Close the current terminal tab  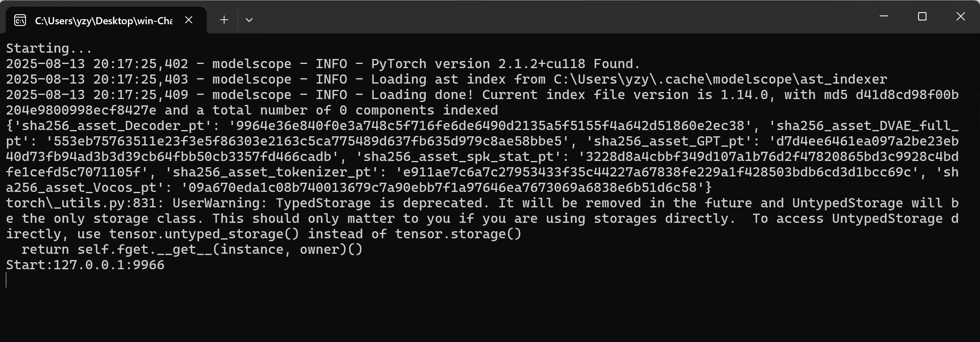pos(189,20)
